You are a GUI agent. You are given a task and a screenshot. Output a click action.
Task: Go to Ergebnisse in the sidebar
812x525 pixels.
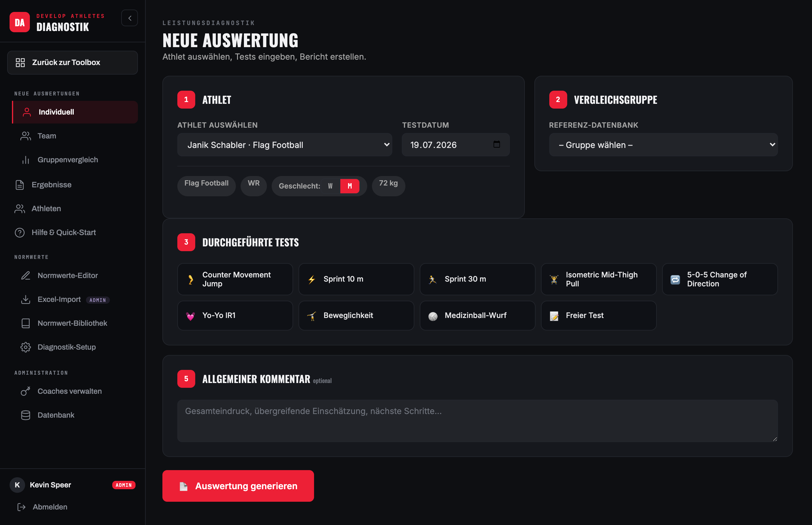(73, 185)
